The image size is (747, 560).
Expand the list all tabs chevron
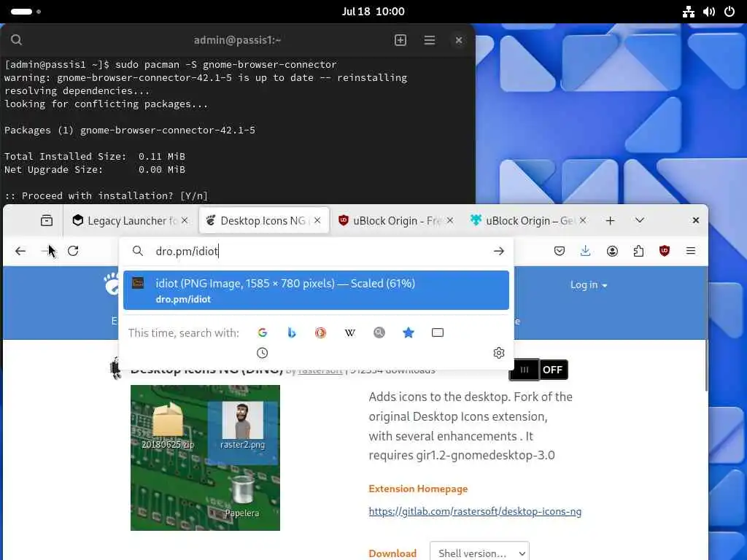point(640,220)
